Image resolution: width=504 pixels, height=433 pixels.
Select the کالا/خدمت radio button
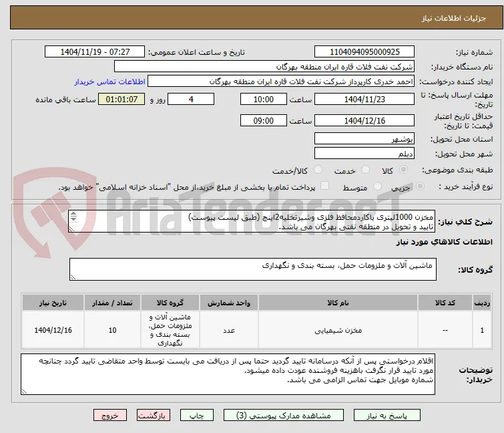pos(318,170)
